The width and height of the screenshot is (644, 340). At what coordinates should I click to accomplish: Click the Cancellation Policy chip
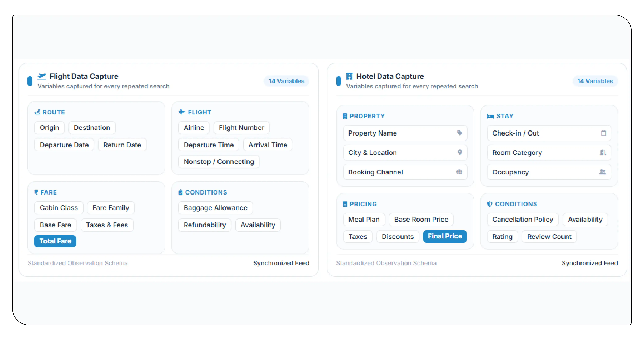[523, 219]
